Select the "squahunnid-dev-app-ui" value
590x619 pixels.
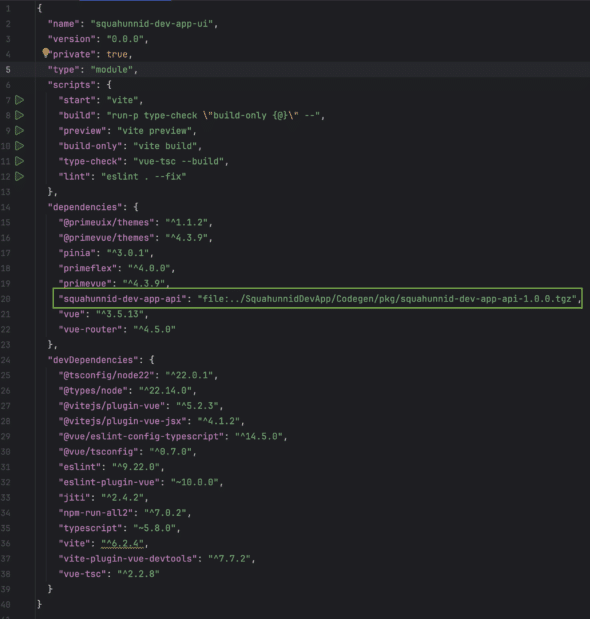pyautogui.click(x=152, y=24)
